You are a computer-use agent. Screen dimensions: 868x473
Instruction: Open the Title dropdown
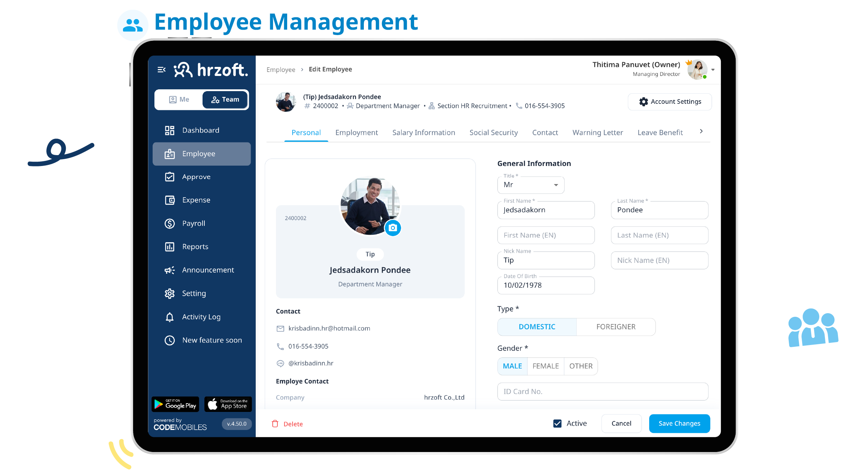point(531,185)
